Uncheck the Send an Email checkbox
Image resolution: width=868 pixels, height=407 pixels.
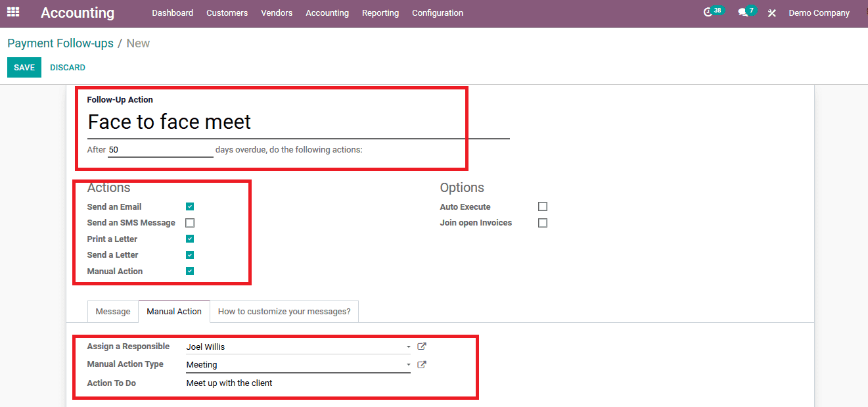click(x=190, y=206)
